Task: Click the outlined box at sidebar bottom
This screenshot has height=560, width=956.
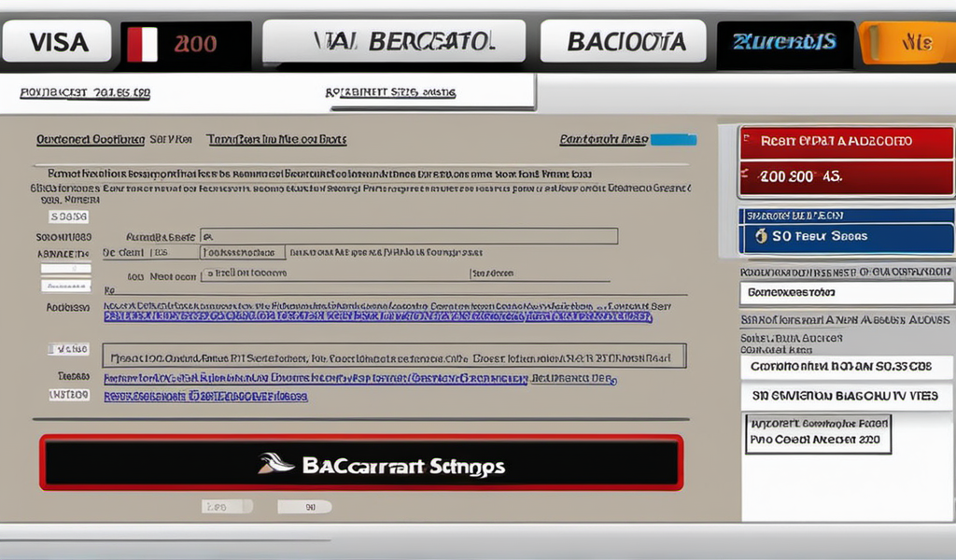Action: coord(819,433)
